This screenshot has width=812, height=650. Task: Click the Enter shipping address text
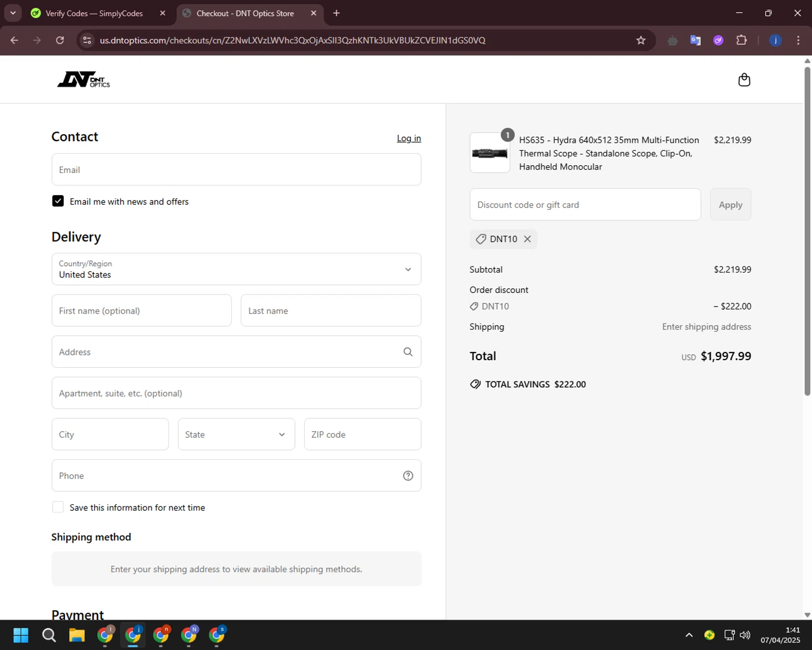706,327
